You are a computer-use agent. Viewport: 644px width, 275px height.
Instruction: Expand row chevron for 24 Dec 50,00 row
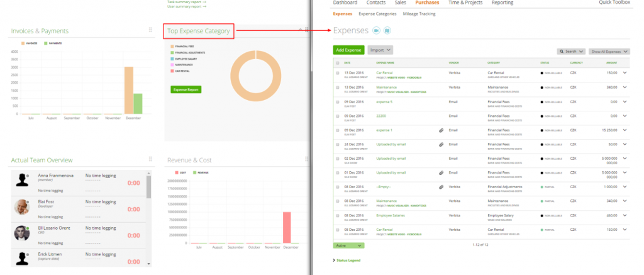[x=625, y=144]
